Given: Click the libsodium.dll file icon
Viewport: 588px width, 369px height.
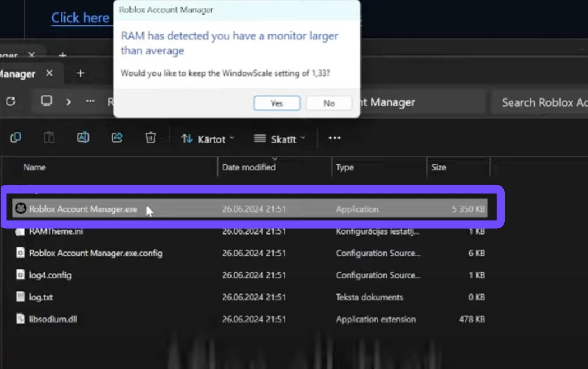Looking at the screenshot, I should [20, 319].
